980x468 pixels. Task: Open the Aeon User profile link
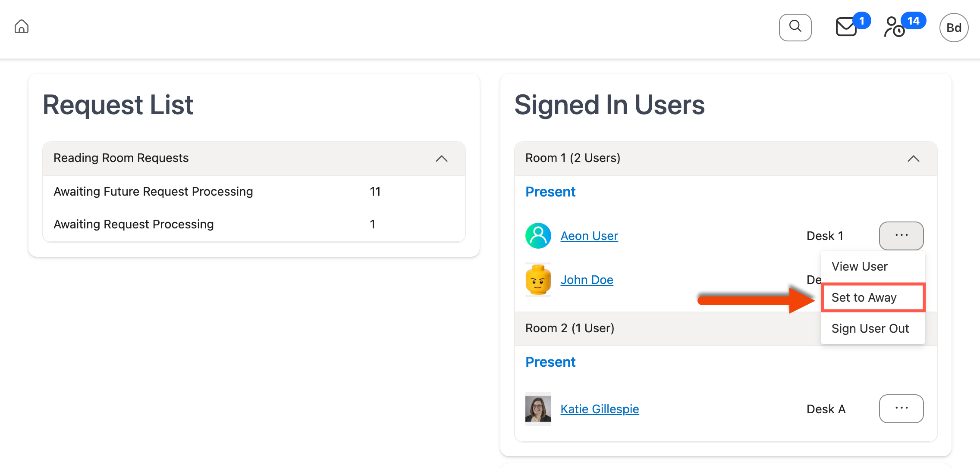pyautogui.click(x=589, y=236)
